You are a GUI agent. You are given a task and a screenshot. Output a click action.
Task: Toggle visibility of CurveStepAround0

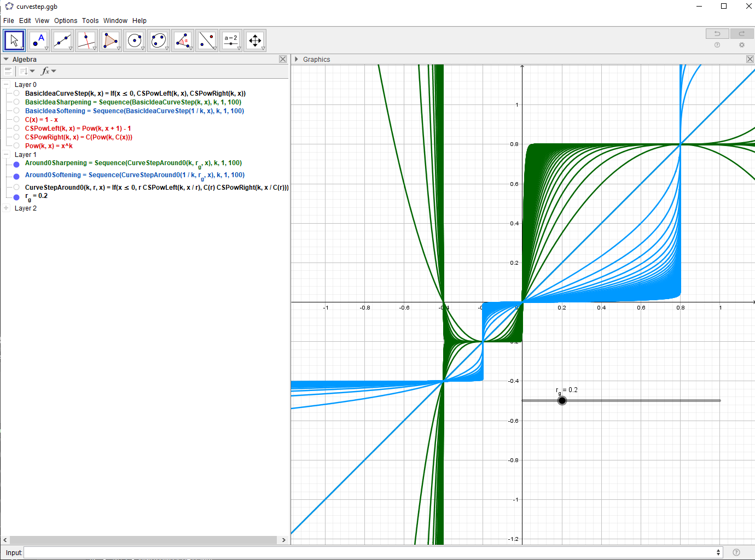pos(16,188)
